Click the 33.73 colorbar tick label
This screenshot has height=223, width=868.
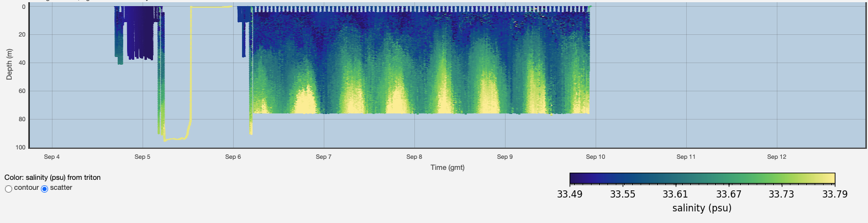pos(781,194)
